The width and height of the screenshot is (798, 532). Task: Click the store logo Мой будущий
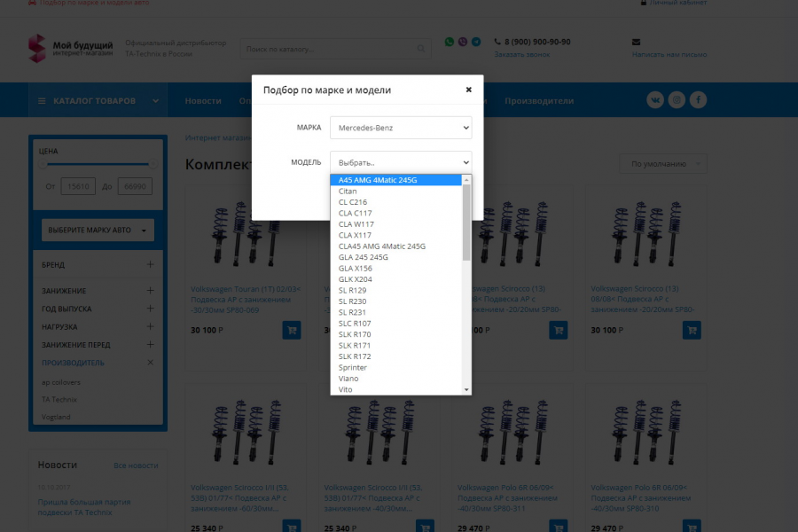coord(71,49)
